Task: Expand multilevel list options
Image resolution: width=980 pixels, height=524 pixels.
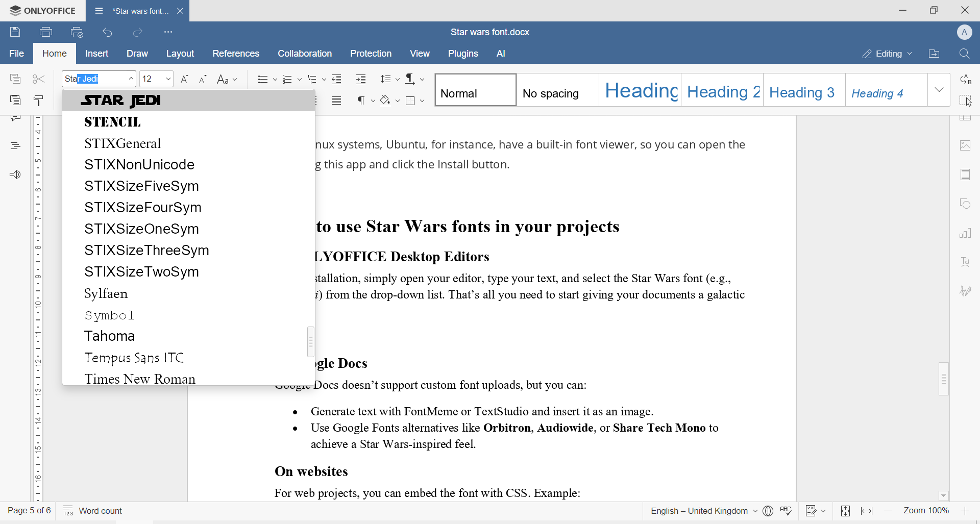Action: pyautogui.click(x=324, y=80)
